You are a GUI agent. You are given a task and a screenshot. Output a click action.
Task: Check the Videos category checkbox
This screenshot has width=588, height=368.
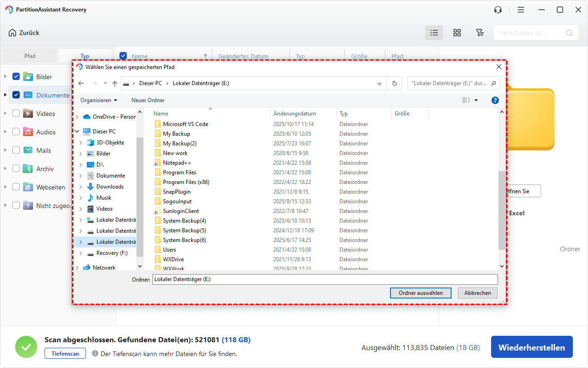[16, 114]
